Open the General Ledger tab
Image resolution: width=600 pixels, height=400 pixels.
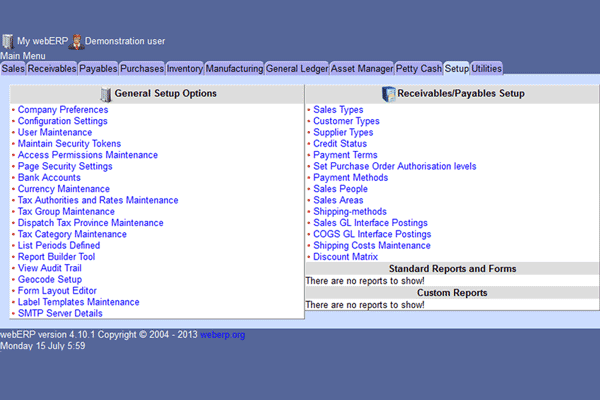tap(295, 69)
